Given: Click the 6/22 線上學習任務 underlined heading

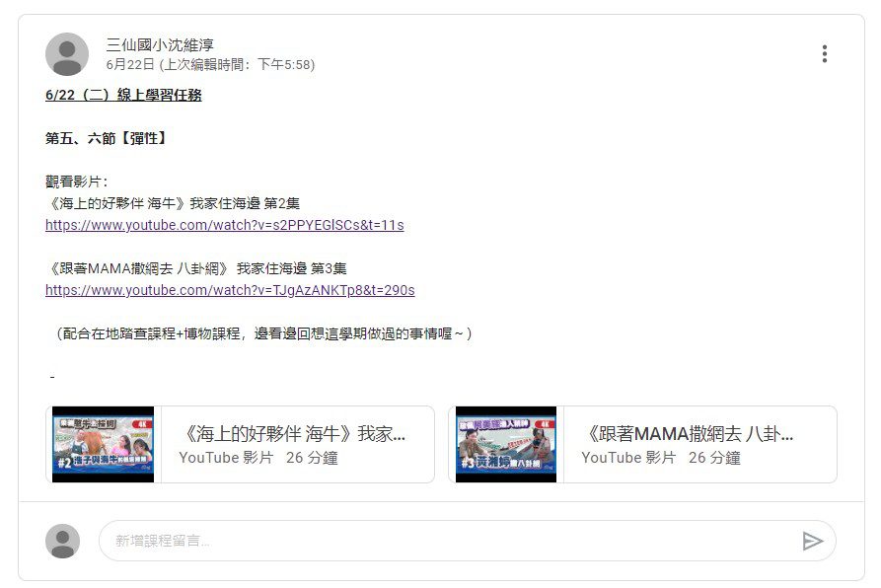Looking at the screenshot, I should click(123, 95).
